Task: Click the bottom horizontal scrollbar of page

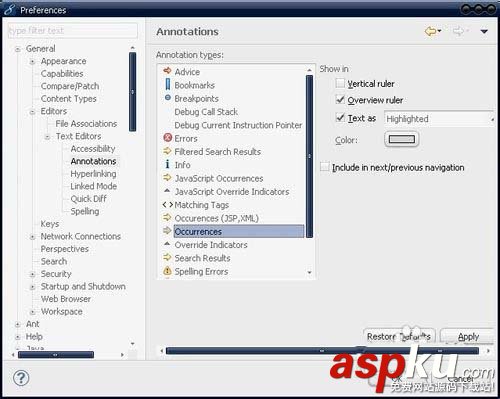Action: coord(322,351)
